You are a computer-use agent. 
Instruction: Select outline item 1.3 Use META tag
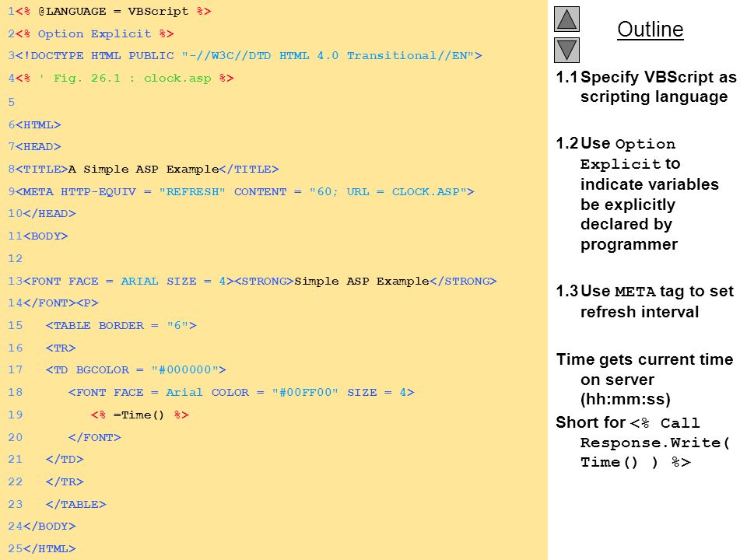644,302
